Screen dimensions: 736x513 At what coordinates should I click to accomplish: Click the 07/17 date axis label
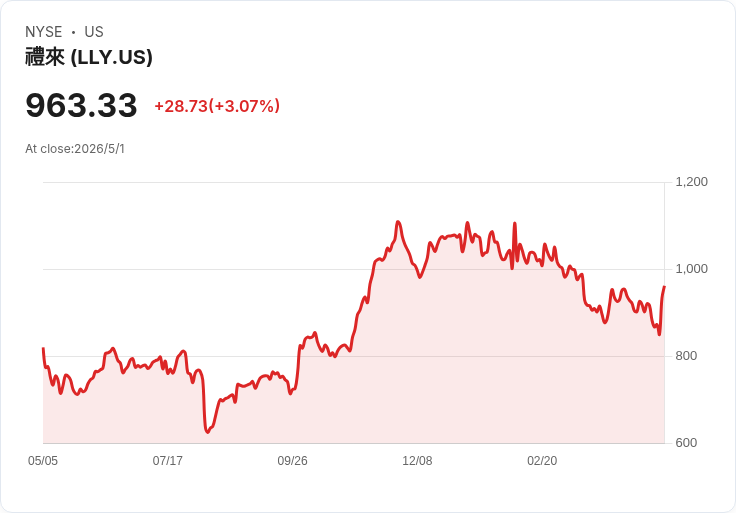(168, 461)
